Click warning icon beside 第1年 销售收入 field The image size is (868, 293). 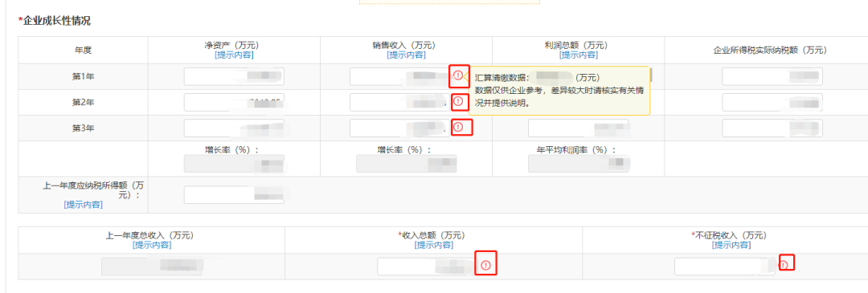[458, 75]
